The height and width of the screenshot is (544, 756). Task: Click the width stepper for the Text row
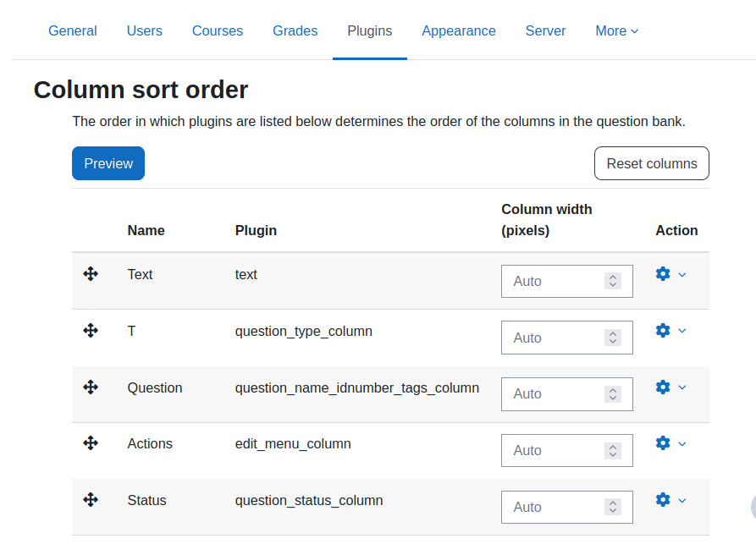pyautogui.click(x=613, y=281)
